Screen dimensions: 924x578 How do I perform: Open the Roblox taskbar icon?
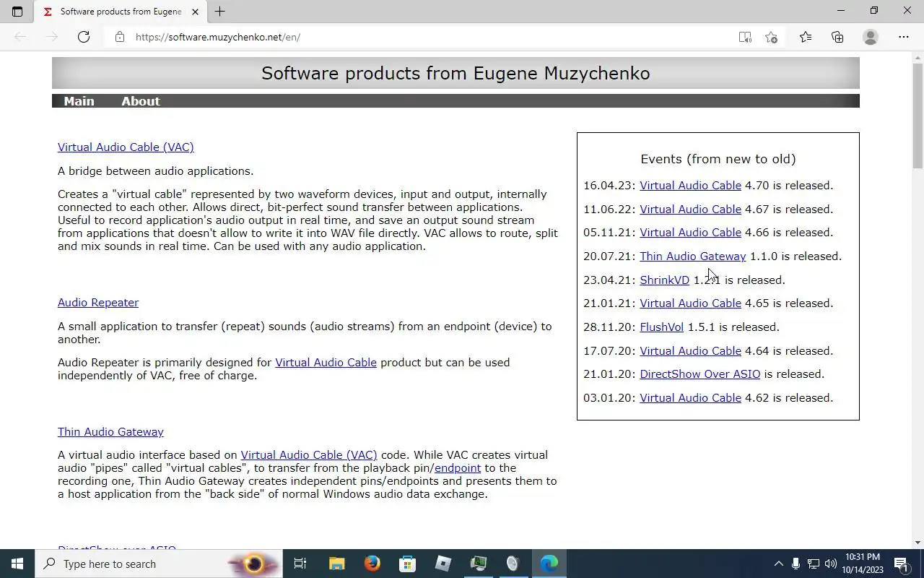(x=443, y=564)
